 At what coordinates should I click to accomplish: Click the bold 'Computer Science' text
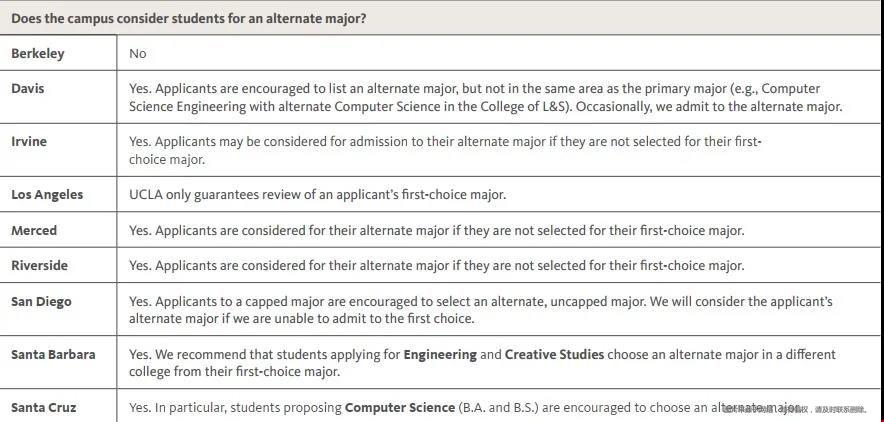point(400,407)
